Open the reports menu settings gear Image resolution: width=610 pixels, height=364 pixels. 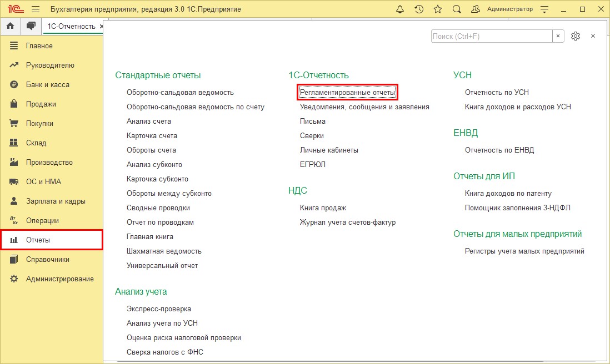coord(576,36)
